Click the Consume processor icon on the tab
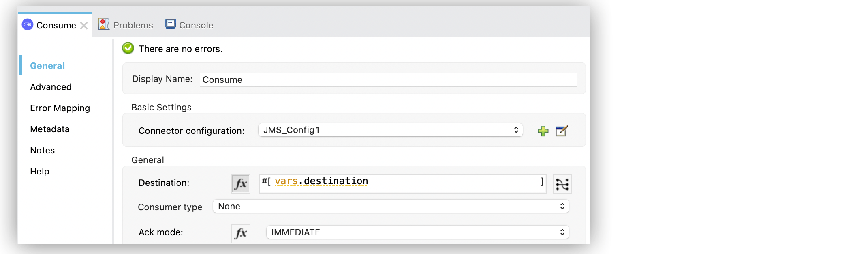This screenshot has width=868, height=254. [27, 25]
